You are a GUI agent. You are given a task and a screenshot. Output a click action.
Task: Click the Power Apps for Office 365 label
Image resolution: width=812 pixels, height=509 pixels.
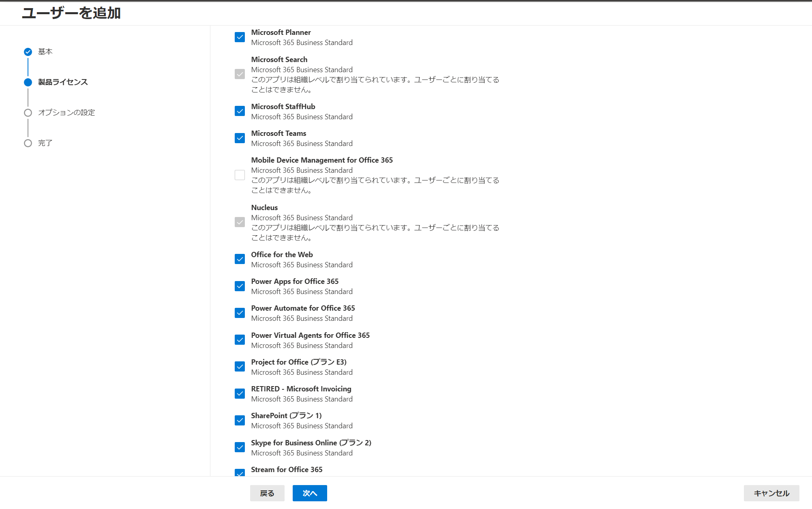tap(295, 281)
